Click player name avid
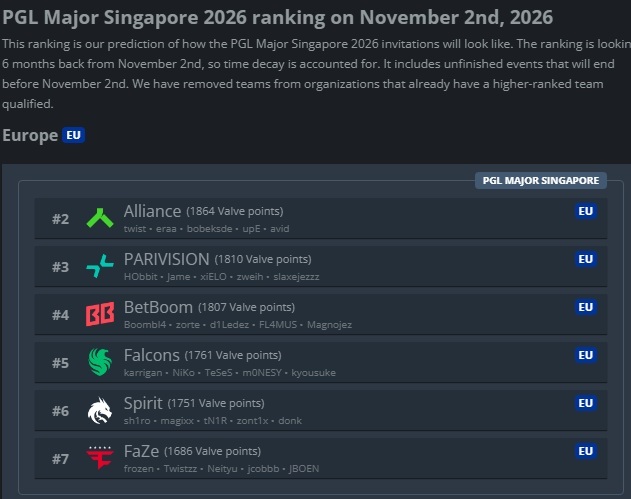This screenshot has height=499, width=631. [280, 229]
